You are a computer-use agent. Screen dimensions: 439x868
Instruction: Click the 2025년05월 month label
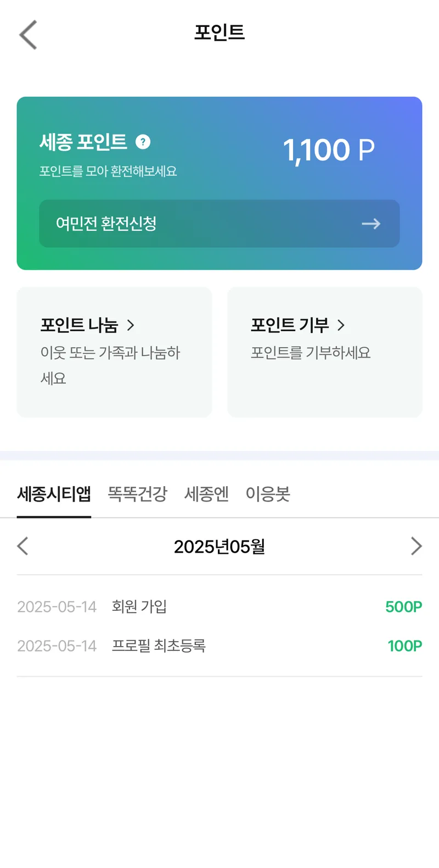219,547
